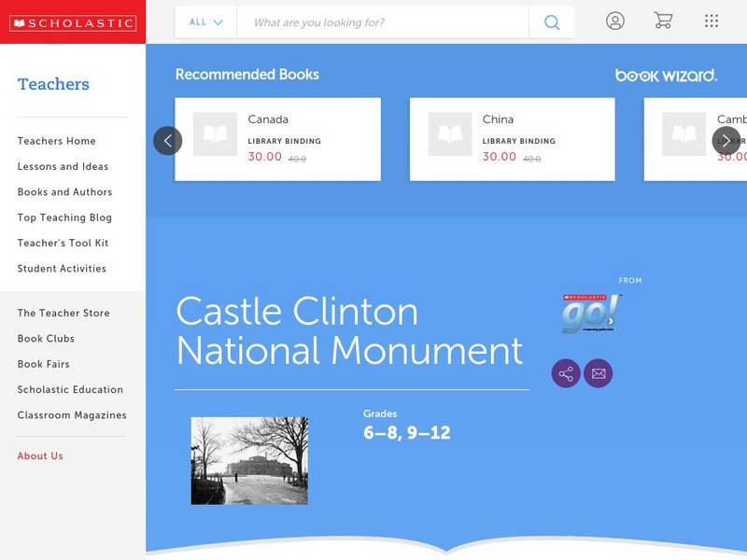Open the account profile icon

(x=613, y=21)
